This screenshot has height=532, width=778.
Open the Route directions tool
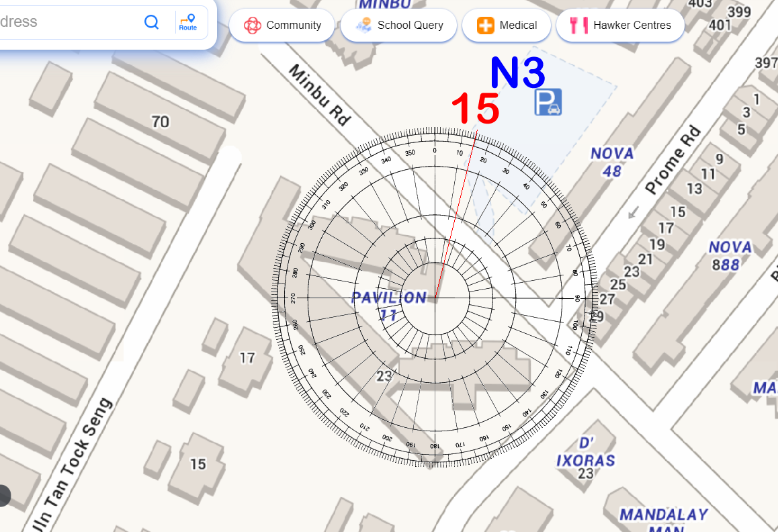[x=188, y=22]
